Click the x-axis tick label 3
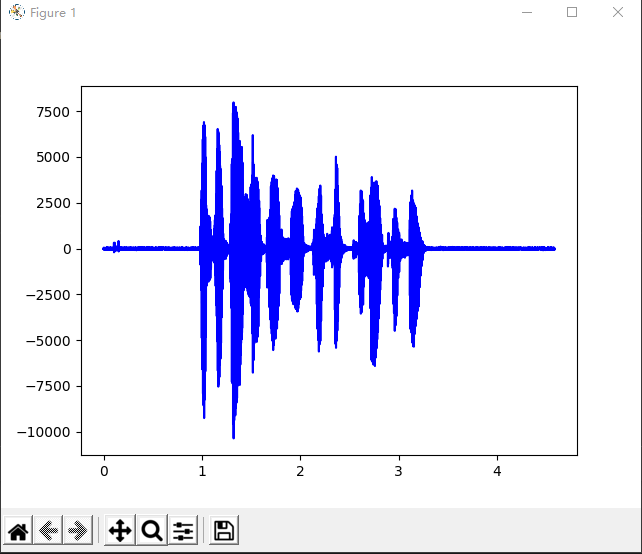Screen dimensions: 642x554 (399, 472)
